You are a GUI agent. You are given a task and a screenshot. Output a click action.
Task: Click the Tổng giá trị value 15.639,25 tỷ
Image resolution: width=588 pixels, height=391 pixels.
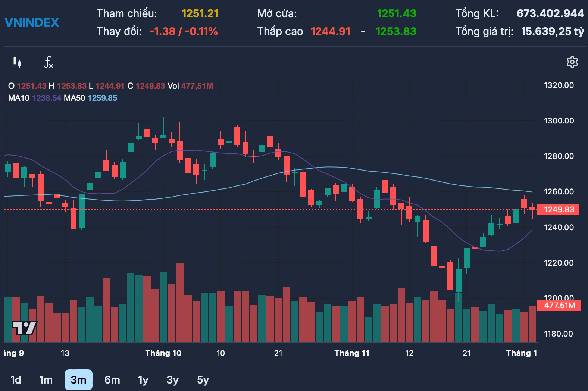click(553, 31)
